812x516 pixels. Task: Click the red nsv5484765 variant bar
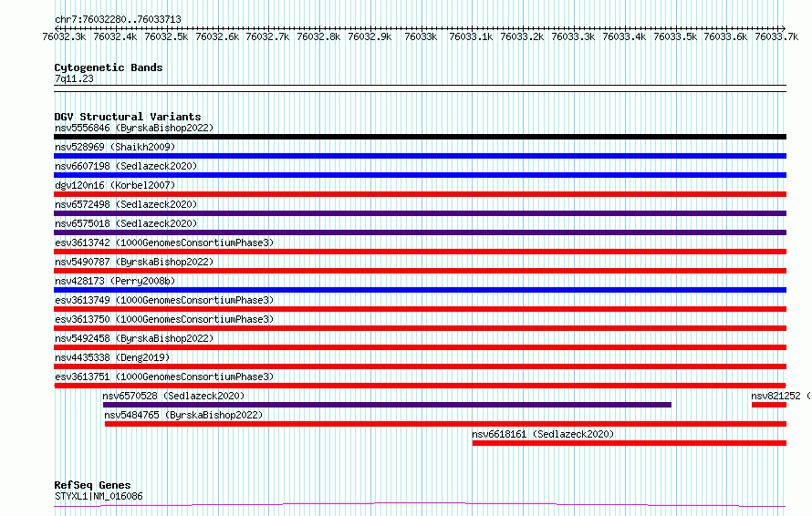click(446, 424)
